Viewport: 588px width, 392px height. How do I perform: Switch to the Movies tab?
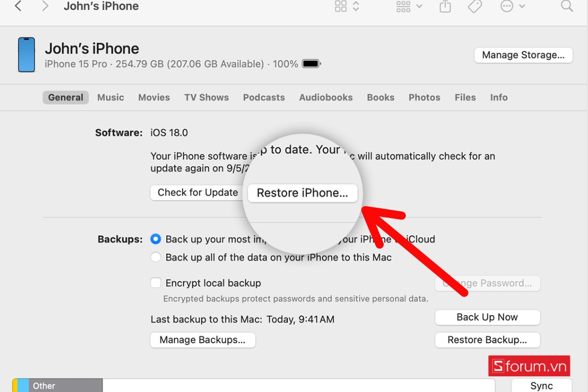(x=154, y=98)
